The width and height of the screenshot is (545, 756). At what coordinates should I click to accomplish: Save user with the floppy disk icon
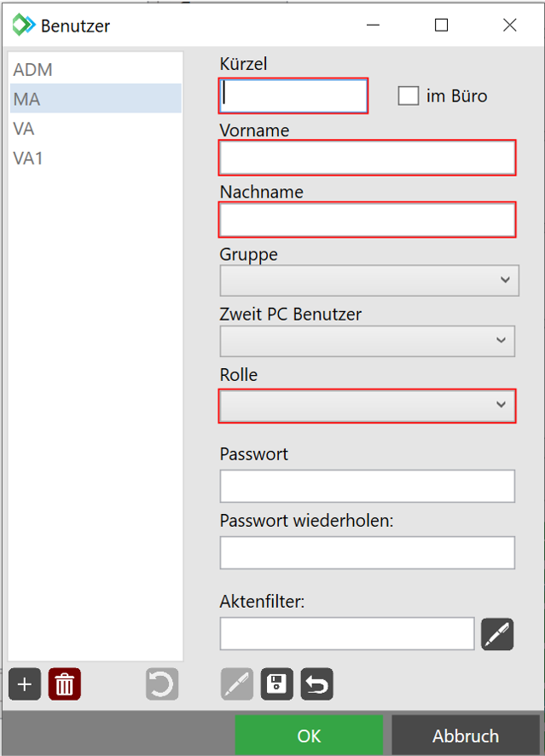pyautogui.click(x=277, y=684)
